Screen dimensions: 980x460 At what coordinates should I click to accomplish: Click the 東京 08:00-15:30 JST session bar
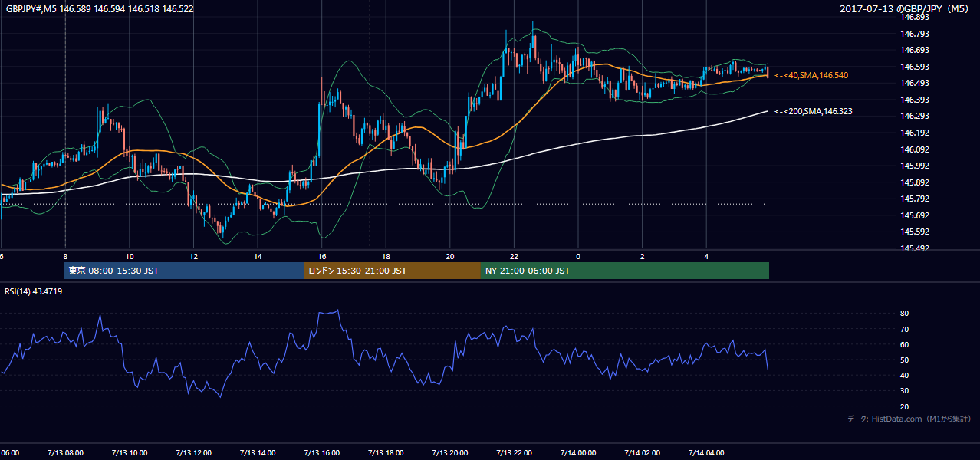click(184, 271)
